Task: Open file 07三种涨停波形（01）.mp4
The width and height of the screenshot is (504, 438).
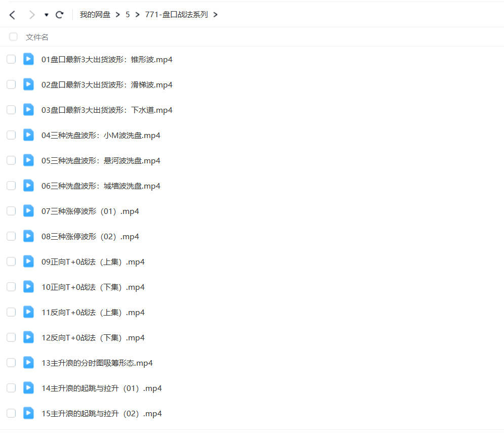Action: click(90, 211)
